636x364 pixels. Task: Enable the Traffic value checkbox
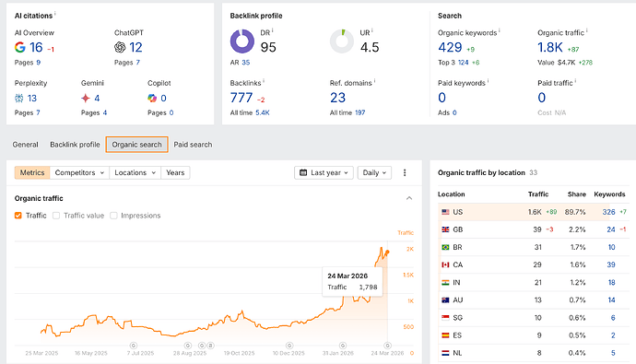tap(56, 216)
